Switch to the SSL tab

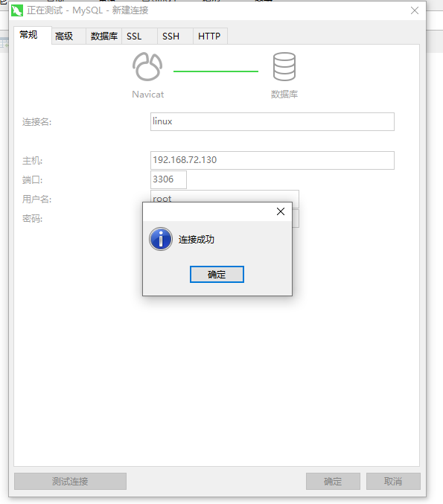139,36
